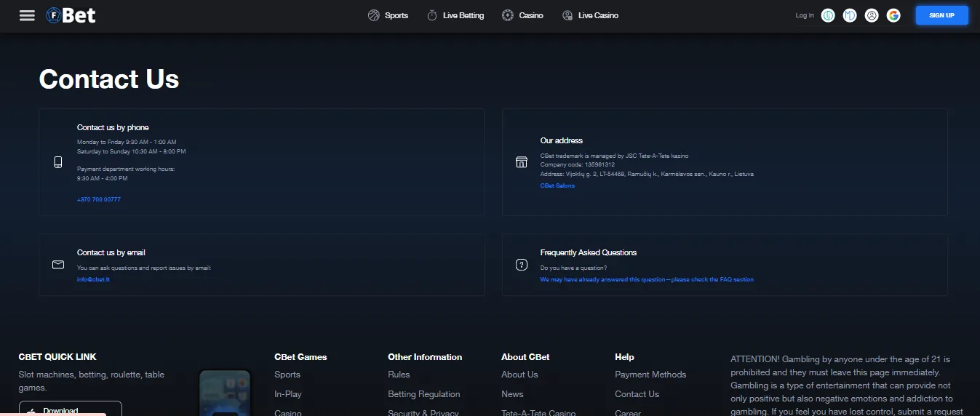Call the +370 700 00777 phone link
This screenshot has width=980, height=416.
99,199
